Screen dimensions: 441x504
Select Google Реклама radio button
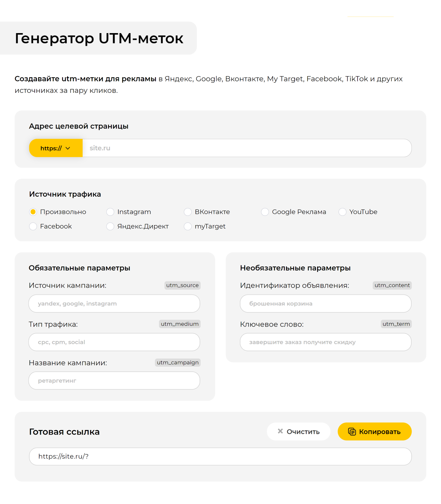(x=265, y=212)
